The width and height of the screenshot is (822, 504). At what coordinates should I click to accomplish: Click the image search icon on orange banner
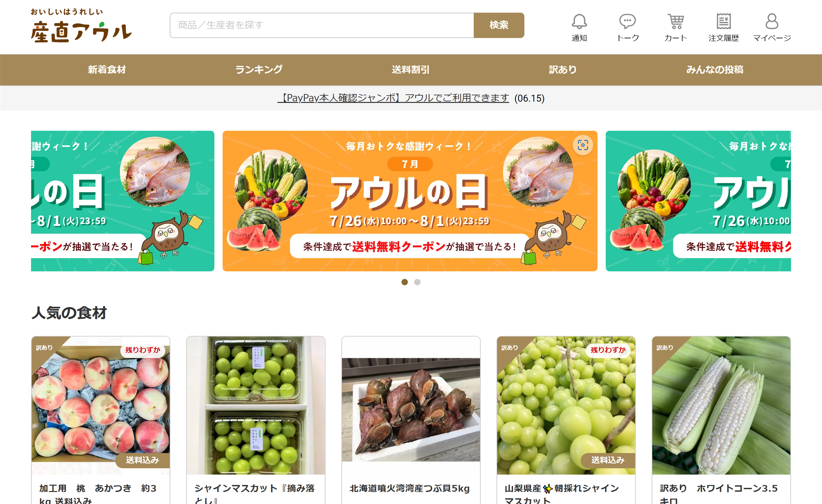pyautogui.click(x=583, y=145)
